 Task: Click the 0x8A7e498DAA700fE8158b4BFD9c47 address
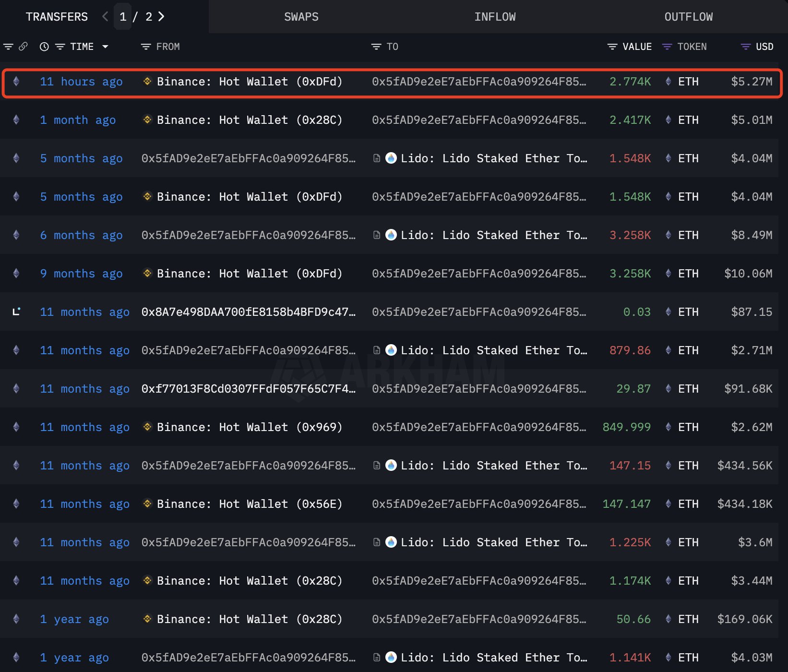(x=248, y=312)
